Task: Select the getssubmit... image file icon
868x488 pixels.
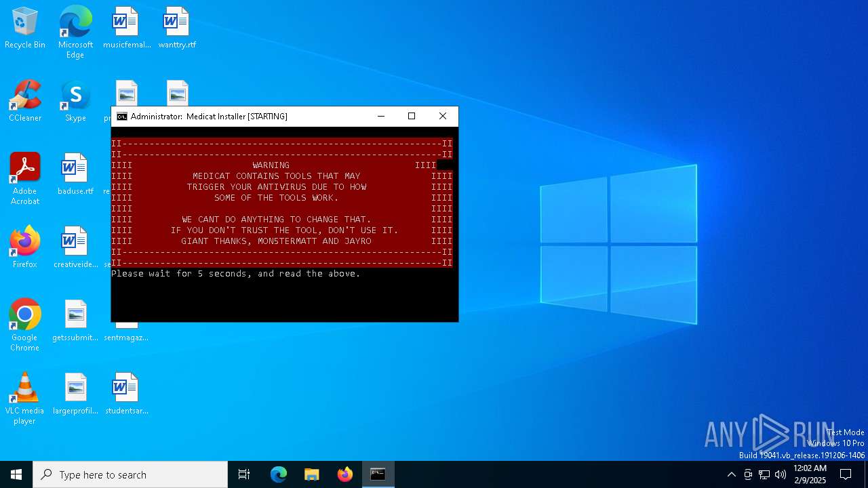Action: click(x=75, y=321)
